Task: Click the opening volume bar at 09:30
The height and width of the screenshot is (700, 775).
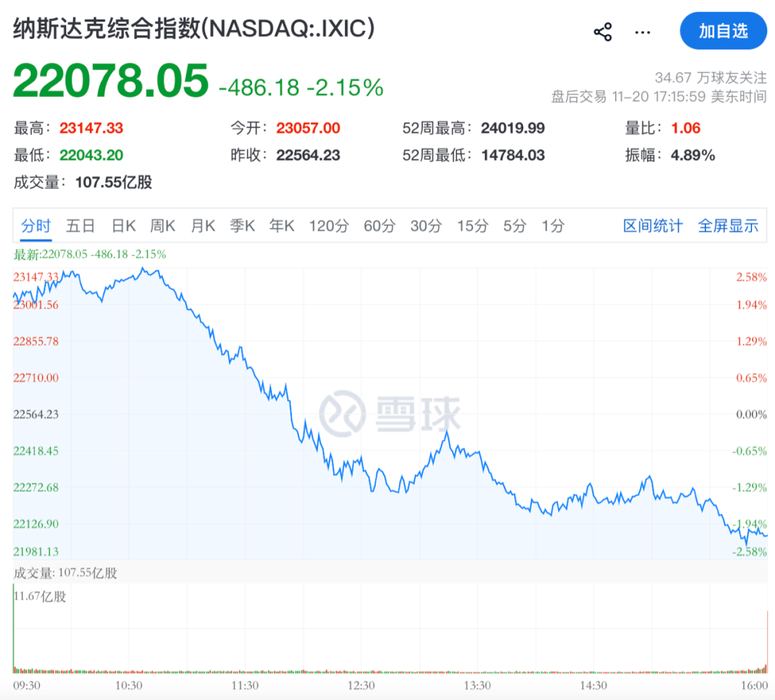Action: click(14, 631)
